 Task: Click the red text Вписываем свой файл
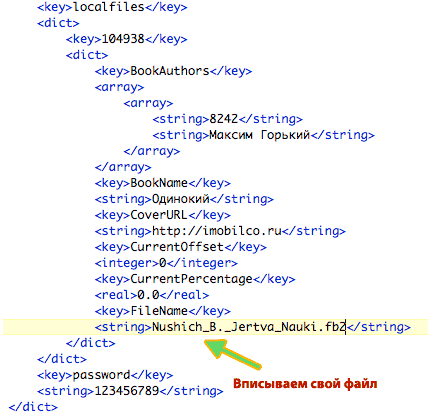pos(305,384)
